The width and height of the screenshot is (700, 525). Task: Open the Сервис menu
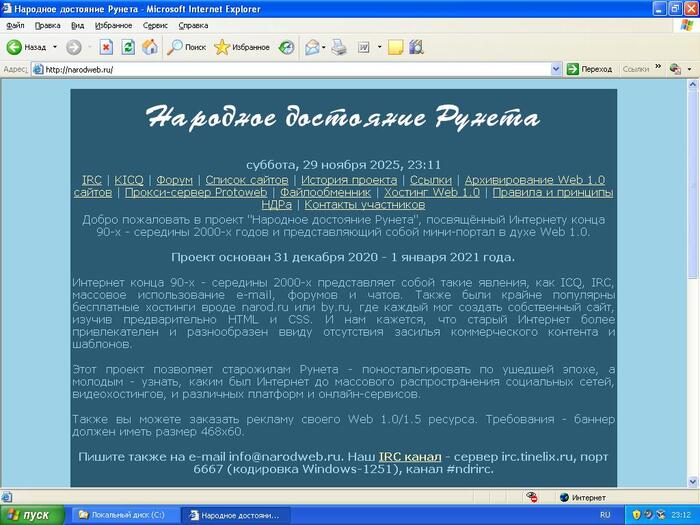[x=155, y=25]
